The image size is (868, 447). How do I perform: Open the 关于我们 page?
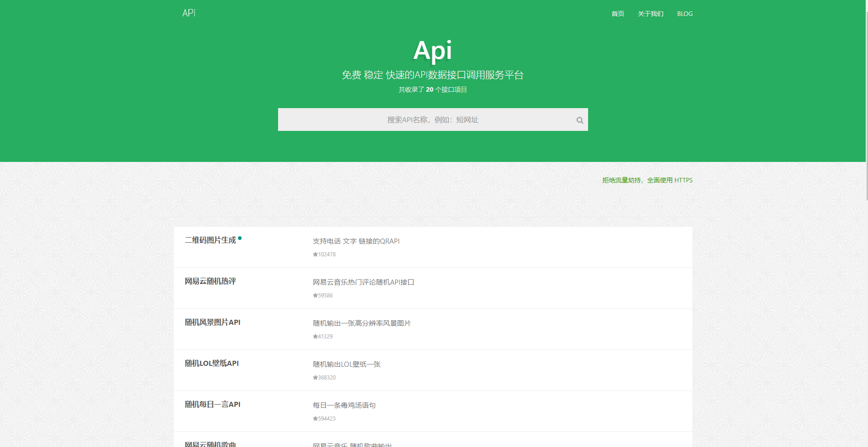(x=651, y=14)
